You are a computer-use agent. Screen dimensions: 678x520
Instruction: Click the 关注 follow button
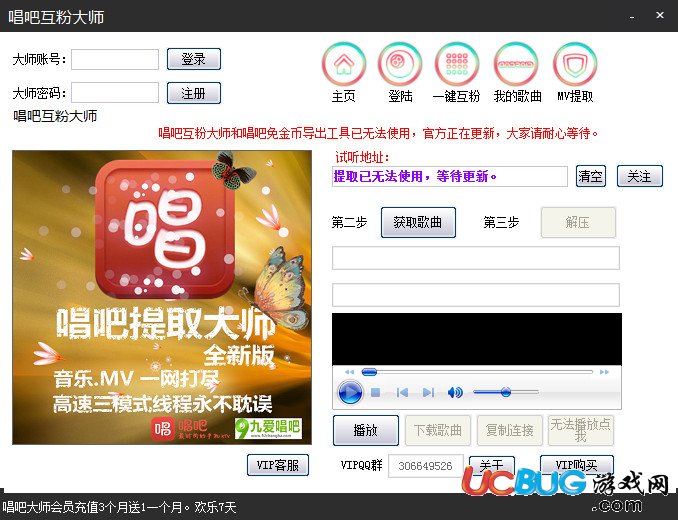[x=640, y=176]
